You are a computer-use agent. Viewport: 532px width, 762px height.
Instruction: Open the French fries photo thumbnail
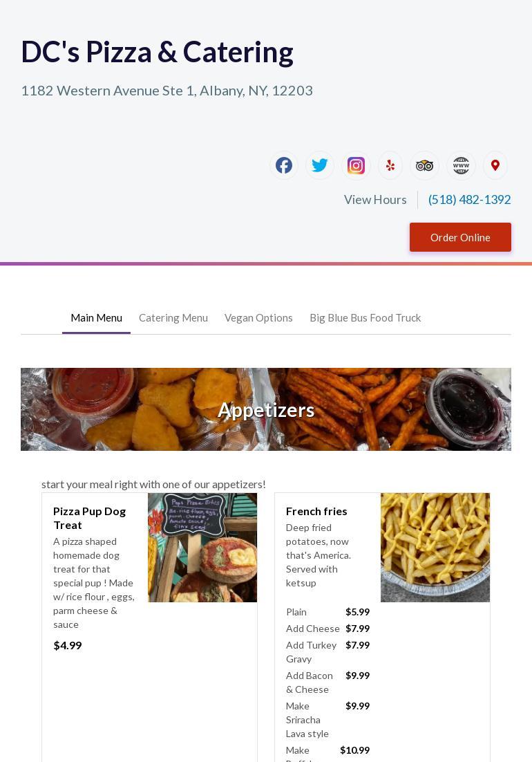(x=435, y=548)
